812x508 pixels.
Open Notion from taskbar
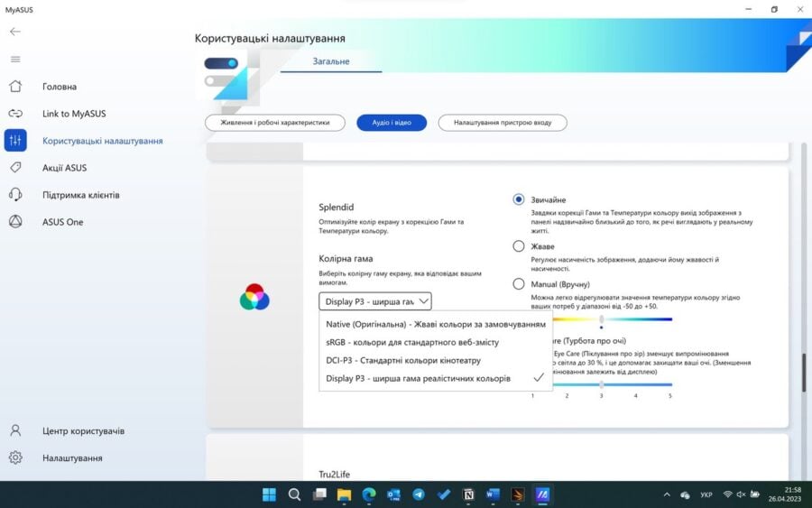coord(468,494)
